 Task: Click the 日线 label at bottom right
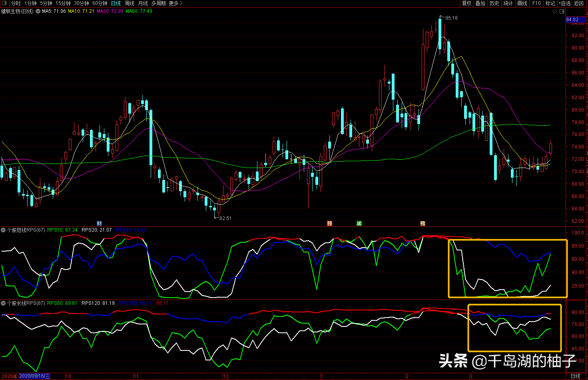click(x=576, y=376)
